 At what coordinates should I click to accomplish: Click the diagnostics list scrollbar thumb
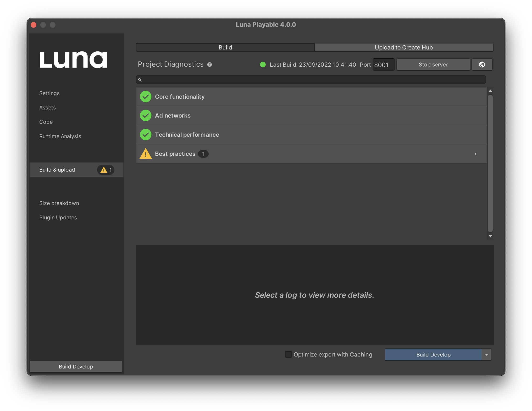click(490, 163)
